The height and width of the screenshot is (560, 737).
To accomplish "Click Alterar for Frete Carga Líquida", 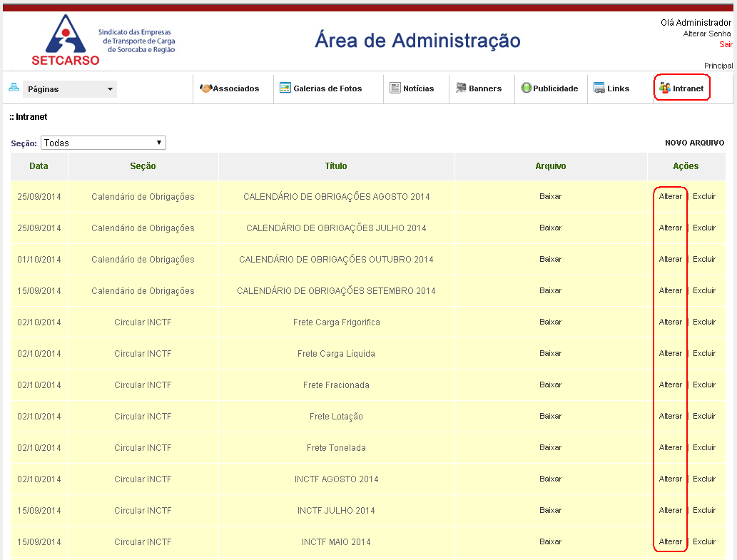I will point(670,353).
